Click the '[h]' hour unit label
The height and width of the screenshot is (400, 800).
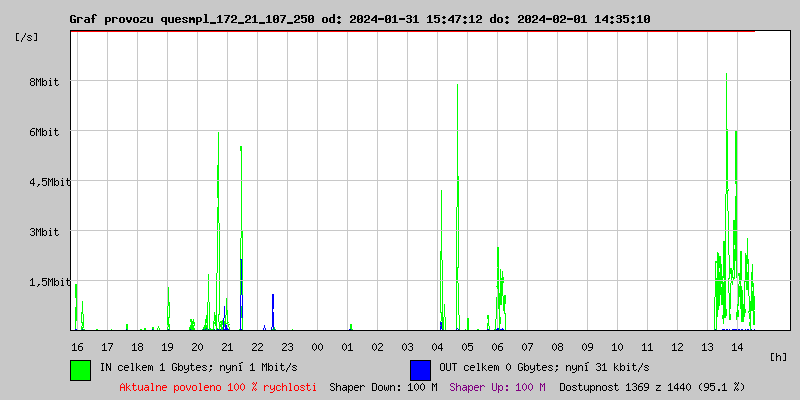click(778, 356)
